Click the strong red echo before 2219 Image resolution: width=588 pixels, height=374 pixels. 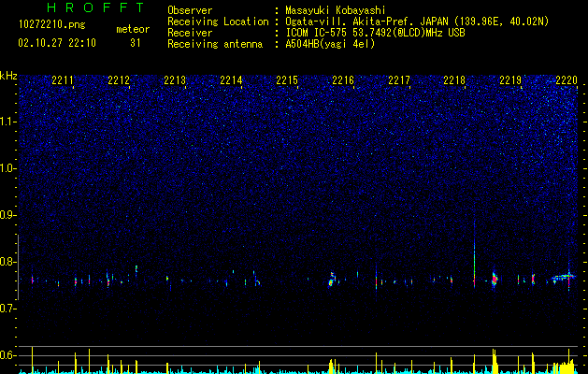pos(495,279)
